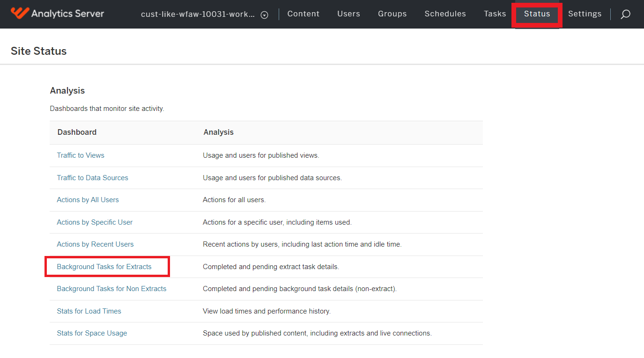Click 'Usage and users for published data sources.'
The height and width of the screenshot is (358, 644).
tap(272, 178)
